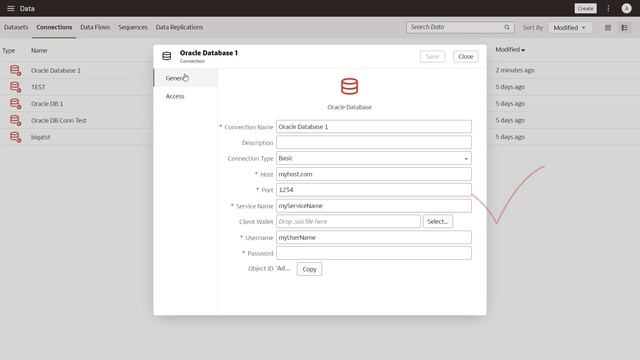Click Oracle DB Conn Test connection icon

click(x=16, y=120)
